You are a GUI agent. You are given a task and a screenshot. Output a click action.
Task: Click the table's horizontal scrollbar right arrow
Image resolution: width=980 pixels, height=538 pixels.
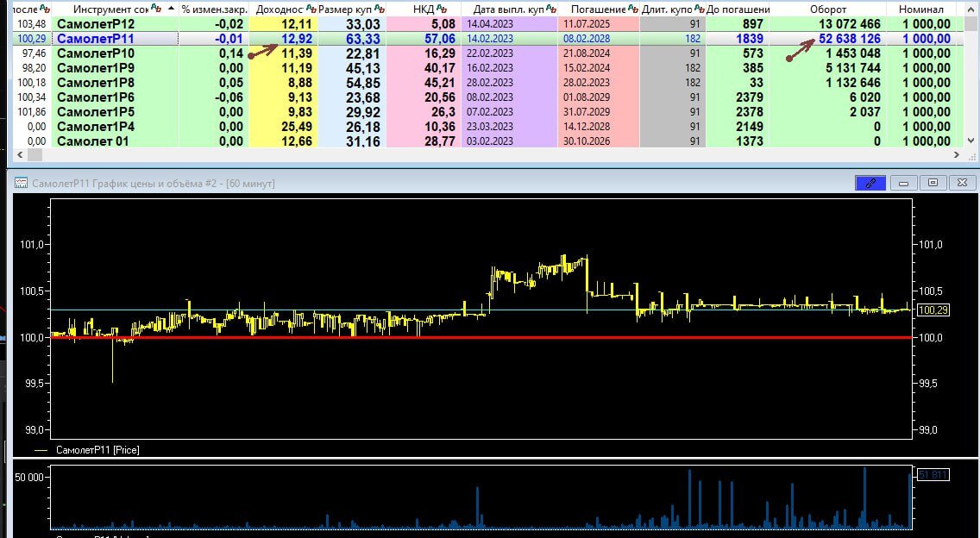tap(957, 154)
